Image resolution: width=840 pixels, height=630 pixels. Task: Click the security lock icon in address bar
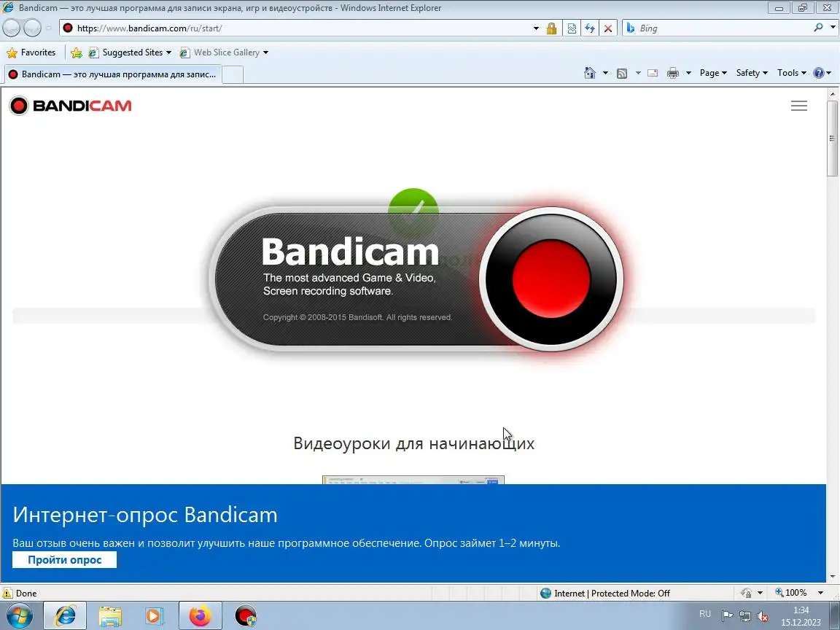pos(551,28)
